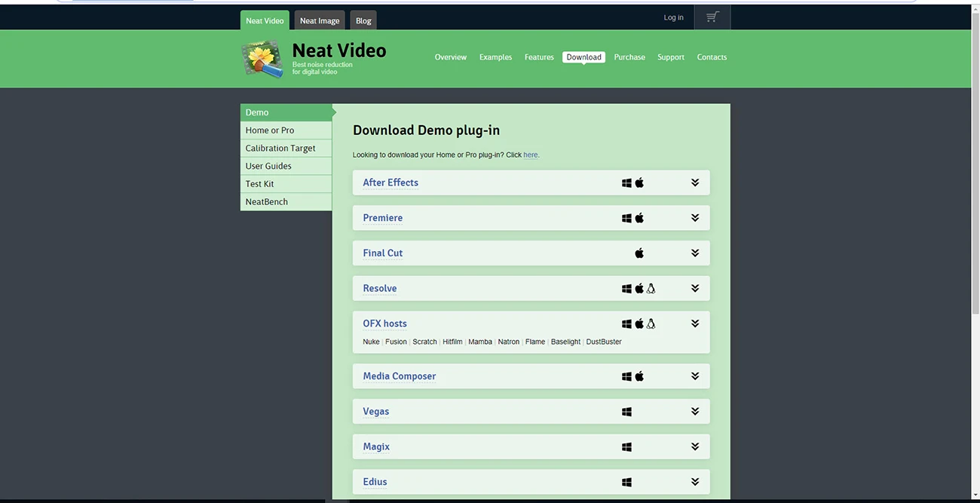Expand the Media Composer section chevron

695,376
